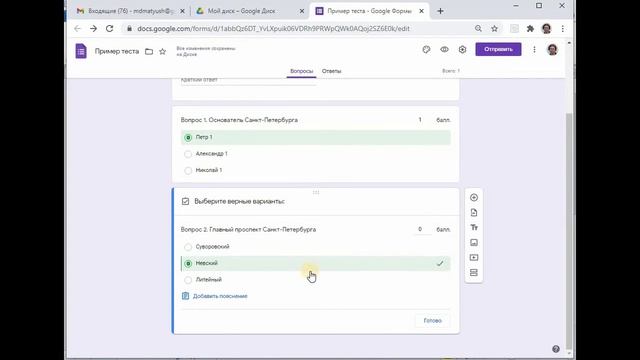Add image from the side toolbar
Image resolution: width=640 pixels, height=360 pixels.
pos(473,242)
